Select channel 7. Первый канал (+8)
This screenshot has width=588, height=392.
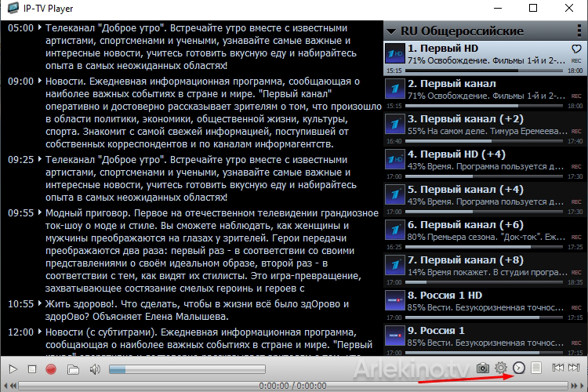click(x=485, y=270)
